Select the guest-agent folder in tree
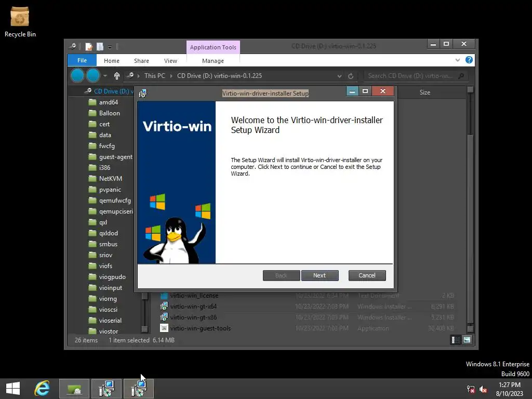This screenshot has width=532, height=399. (111, 157)
